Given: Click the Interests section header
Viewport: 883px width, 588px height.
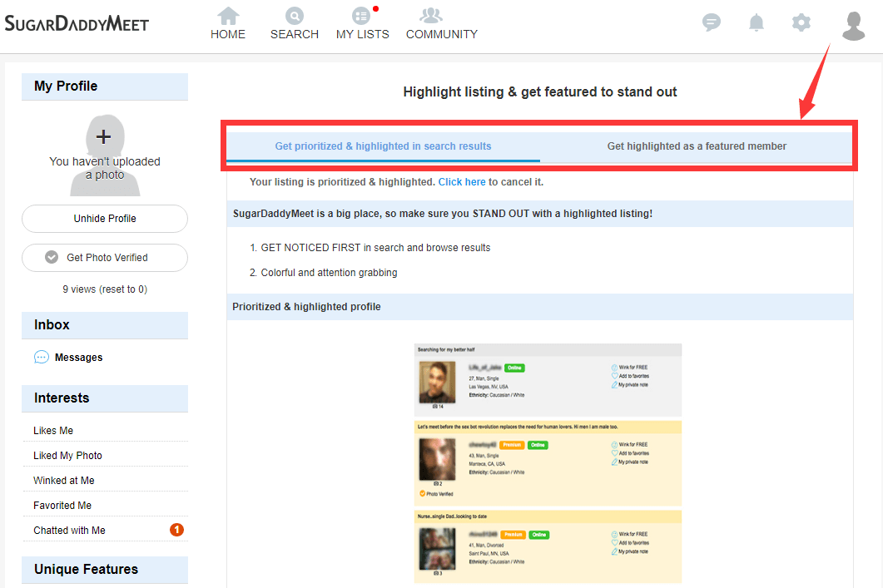Looking at the screenshot, I should pos(105,398).
